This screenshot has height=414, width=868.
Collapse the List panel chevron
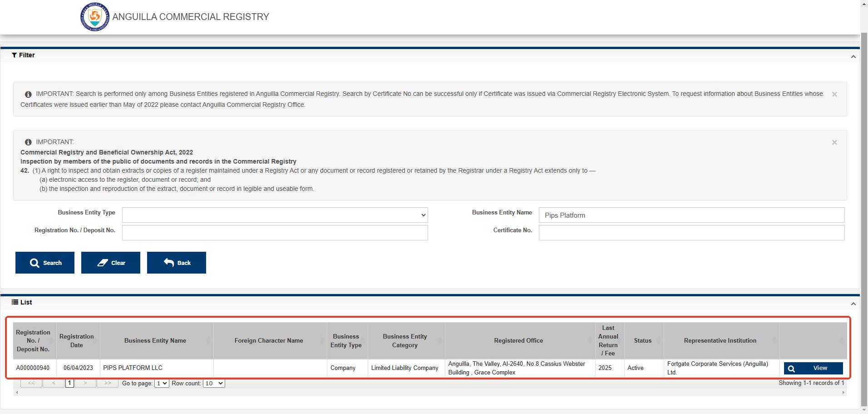(853, 304)
